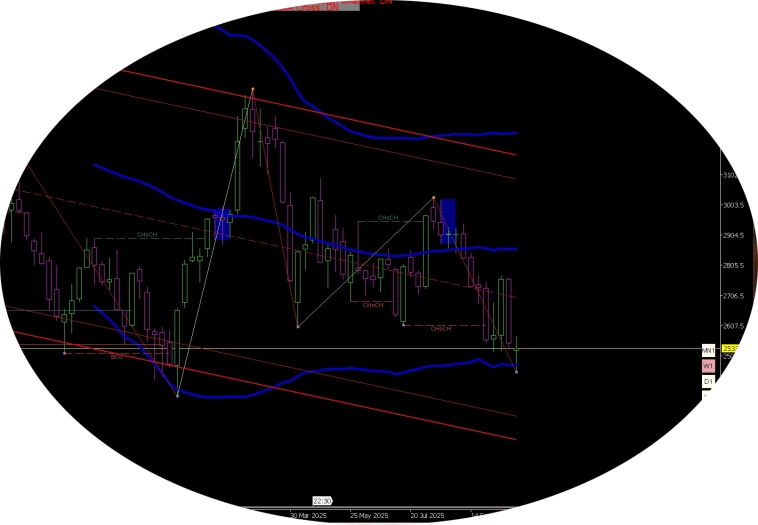Click the 2805.5 price axis label
Viewport: 758px width, 525px height.
pos(733,265)
